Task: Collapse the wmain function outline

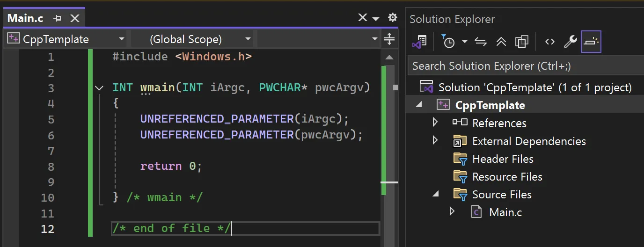Action: coord(99,88)
